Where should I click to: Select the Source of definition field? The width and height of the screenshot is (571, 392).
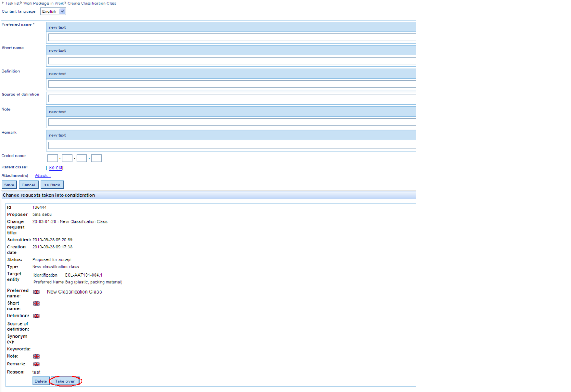coord(232,98)
